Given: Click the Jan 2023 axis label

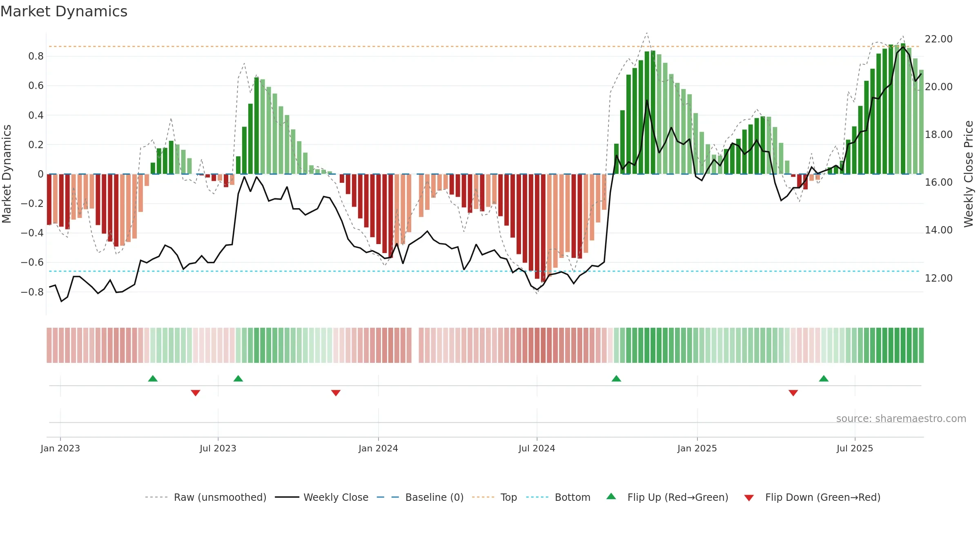Looking at the screenshot, I should point(60,448).
